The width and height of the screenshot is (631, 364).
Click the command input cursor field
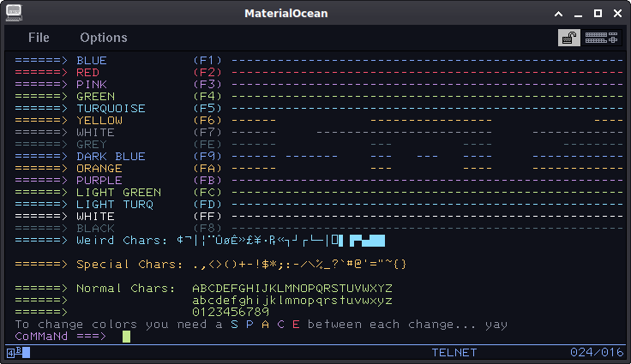(126, 337)
